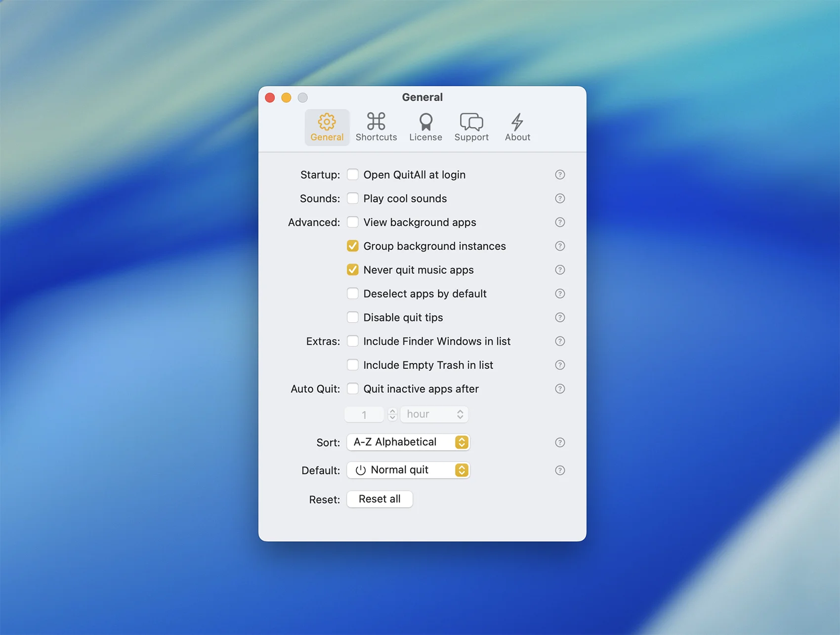The height and width of the screenshot is (635, 840).
Task: Open the hour time unit dropdown
Action: (434, 414)
